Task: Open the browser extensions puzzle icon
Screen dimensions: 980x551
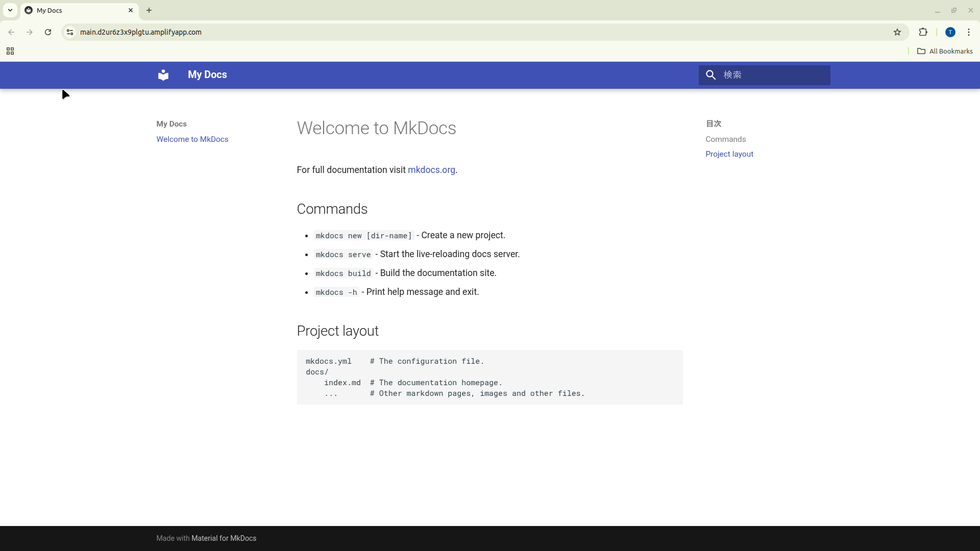Action: tap(923, 32)
